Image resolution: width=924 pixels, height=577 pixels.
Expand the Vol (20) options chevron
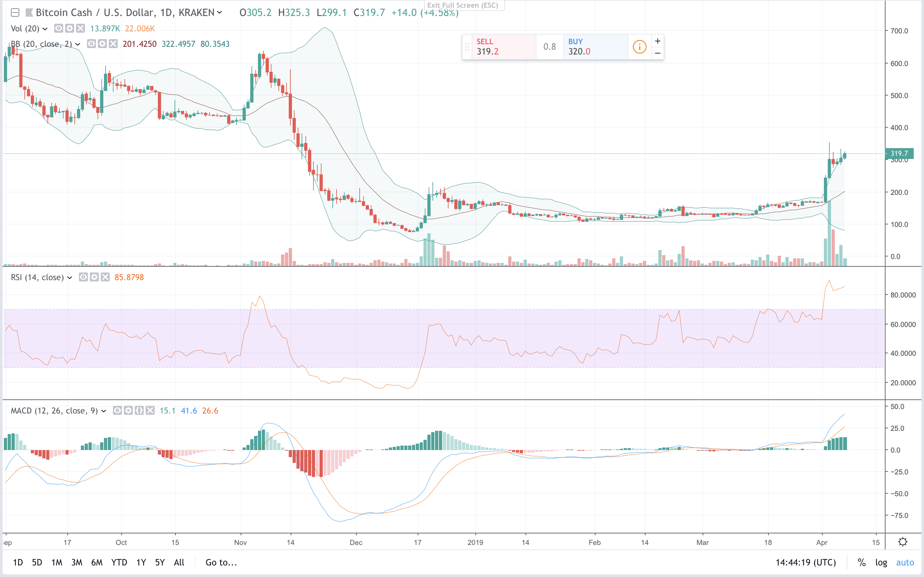point(44,28)
